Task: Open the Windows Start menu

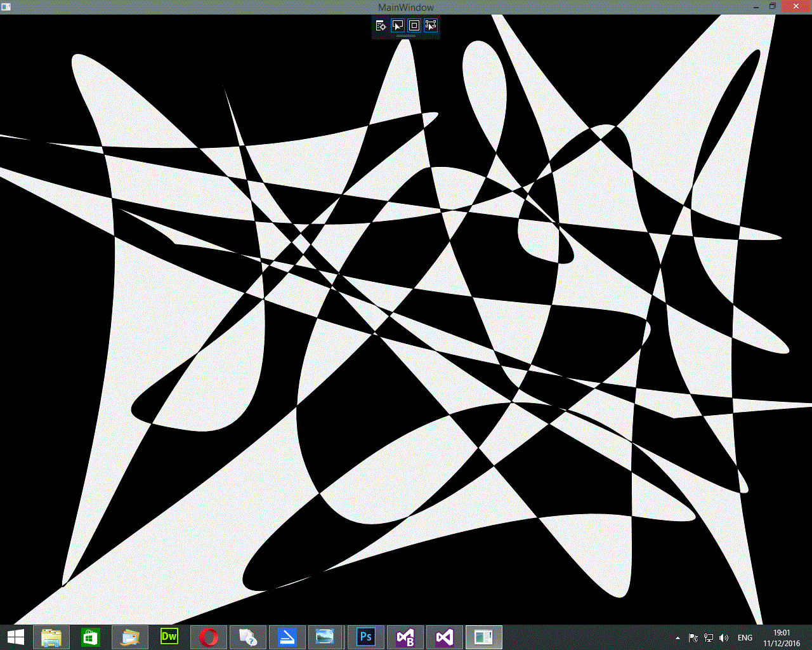Action: pyautogui.click(x=15, y=637)
